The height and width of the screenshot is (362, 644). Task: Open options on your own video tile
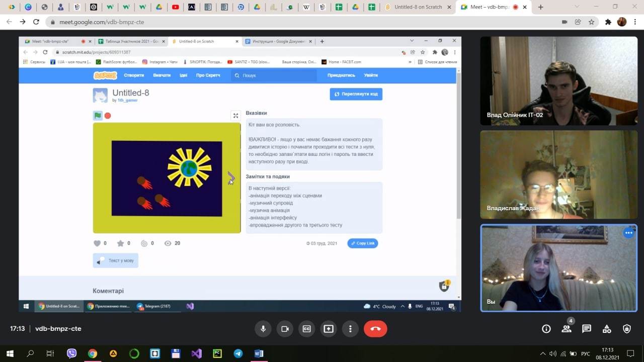[x=628, y=233]
